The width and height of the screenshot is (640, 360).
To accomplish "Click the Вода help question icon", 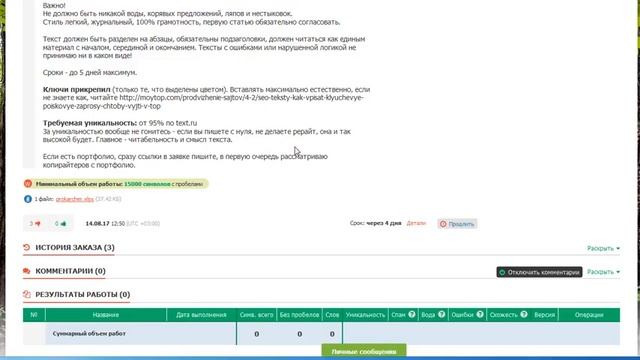I will (x=442, y=314).
